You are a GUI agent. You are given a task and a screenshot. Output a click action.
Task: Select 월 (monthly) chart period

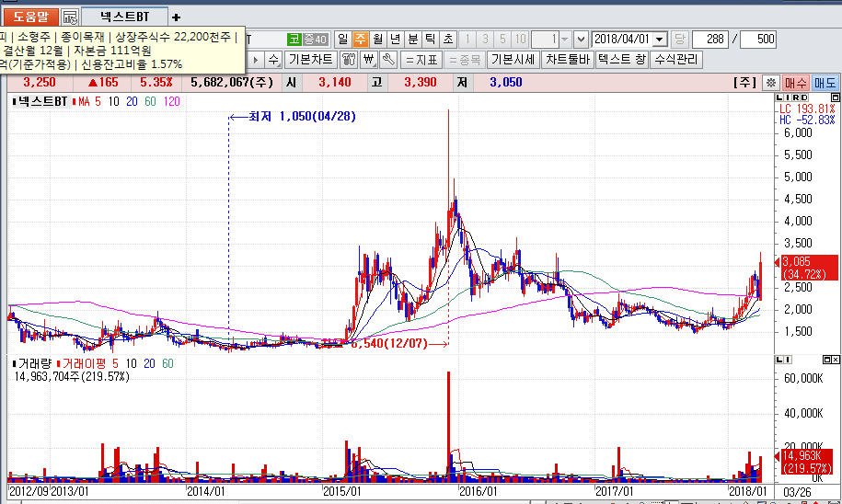(377, 39)
